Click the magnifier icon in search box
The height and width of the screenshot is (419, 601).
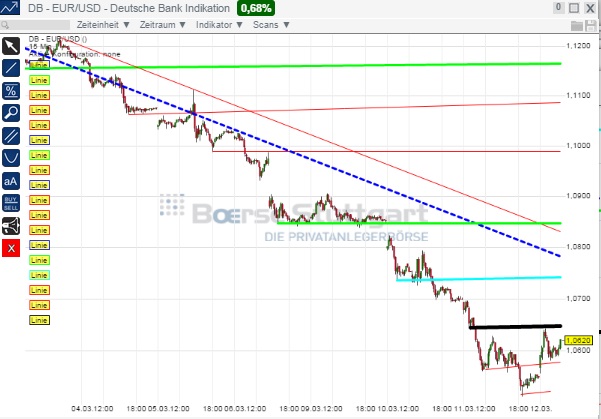[5, 25]
